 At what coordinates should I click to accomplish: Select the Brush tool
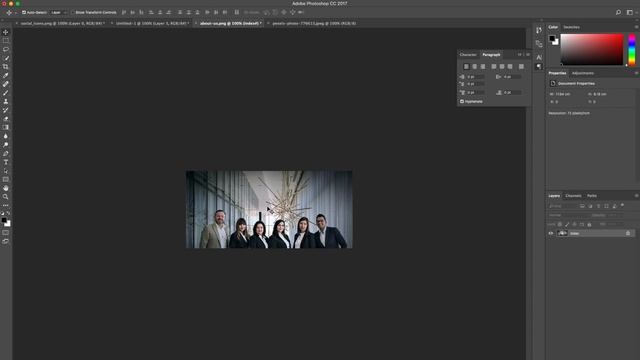[x=6, y=93]
